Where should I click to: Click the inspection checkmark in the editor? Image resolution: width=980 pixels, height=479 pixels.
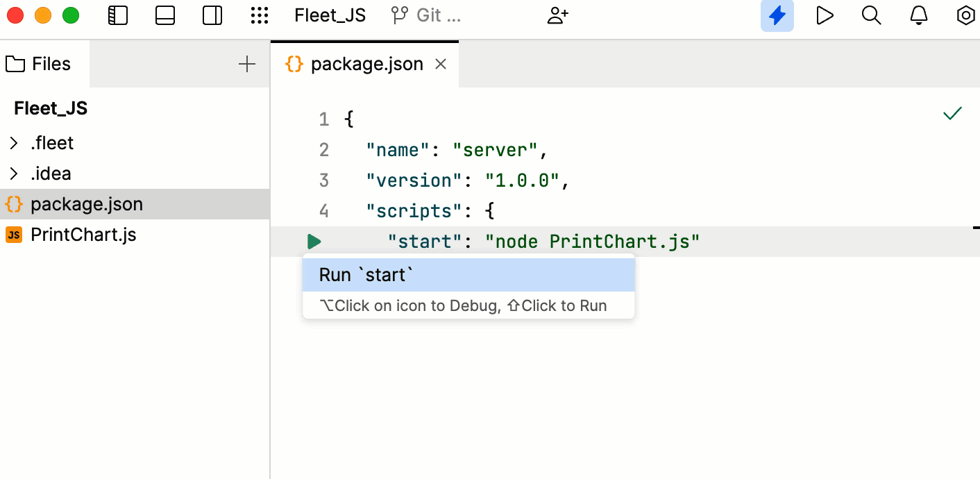[x=952, y=113]
